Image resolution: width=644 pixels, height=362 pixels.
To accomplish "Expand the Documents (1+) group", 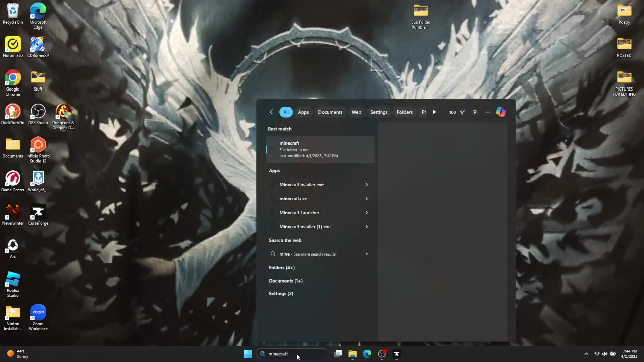I will (x=286, y=281).
